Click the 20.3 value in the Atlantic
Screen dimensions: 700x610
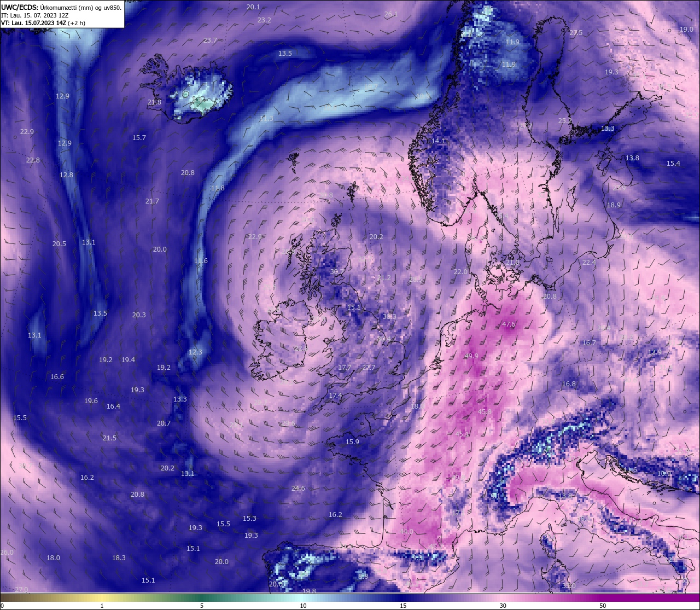click(139, 315)
